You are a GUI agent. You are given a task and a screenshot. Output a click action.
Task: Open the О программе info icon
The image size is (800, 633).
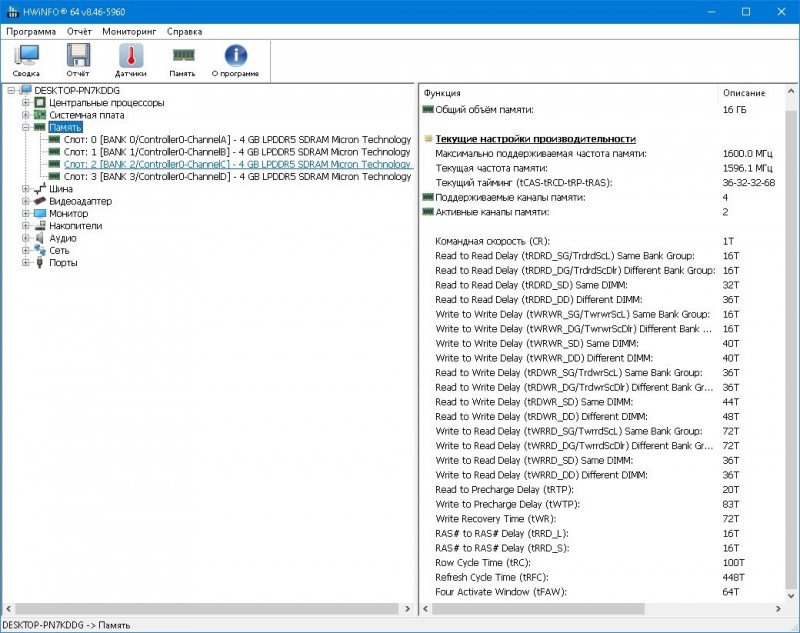tap(235, 60)
